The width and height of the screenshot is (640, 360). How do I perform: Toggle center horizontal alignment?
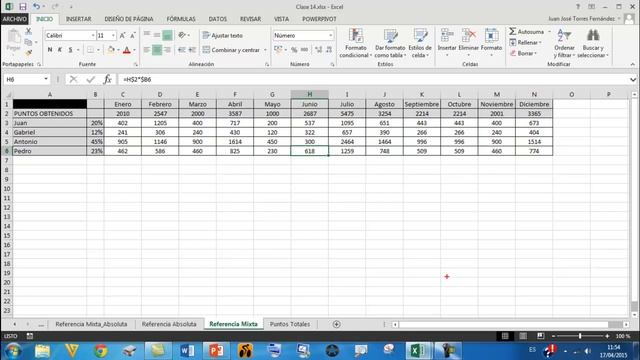(157, 50)
